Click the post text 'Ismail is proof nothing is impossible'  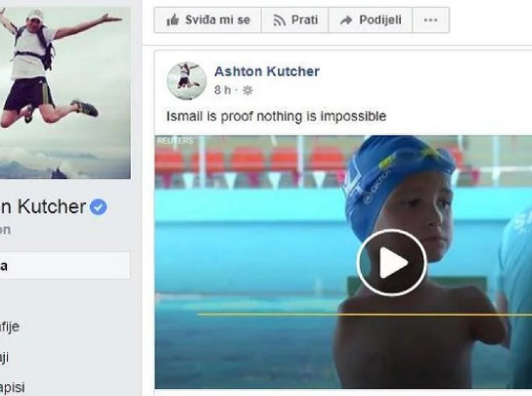(276, 116)
